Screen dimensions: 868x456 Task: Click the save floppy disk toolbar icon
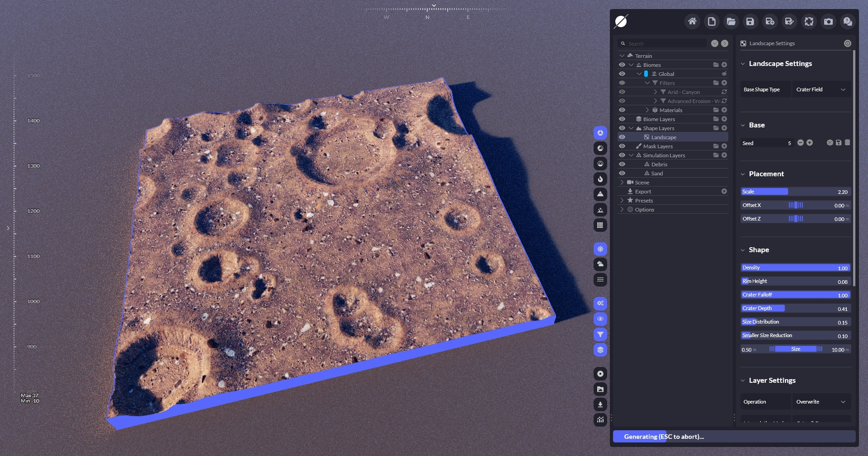pyautogui.click(x=750, y=21)
